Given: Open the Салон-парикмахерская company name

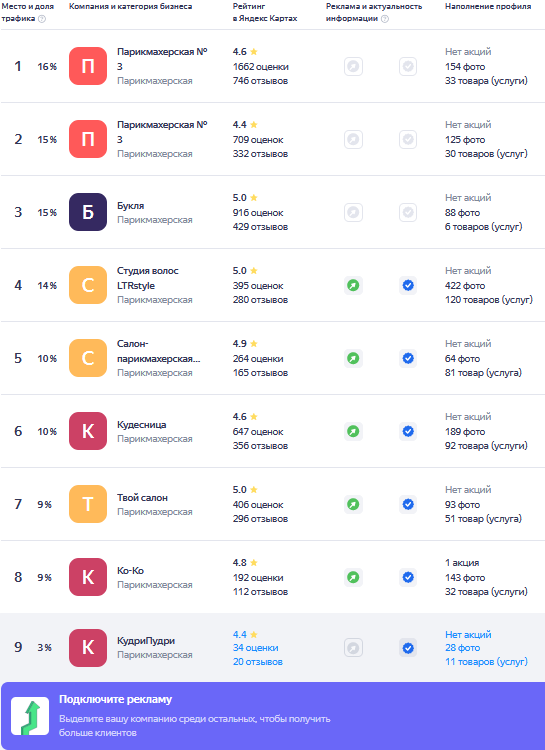Looking at the screenshot, I should [158, 351].
